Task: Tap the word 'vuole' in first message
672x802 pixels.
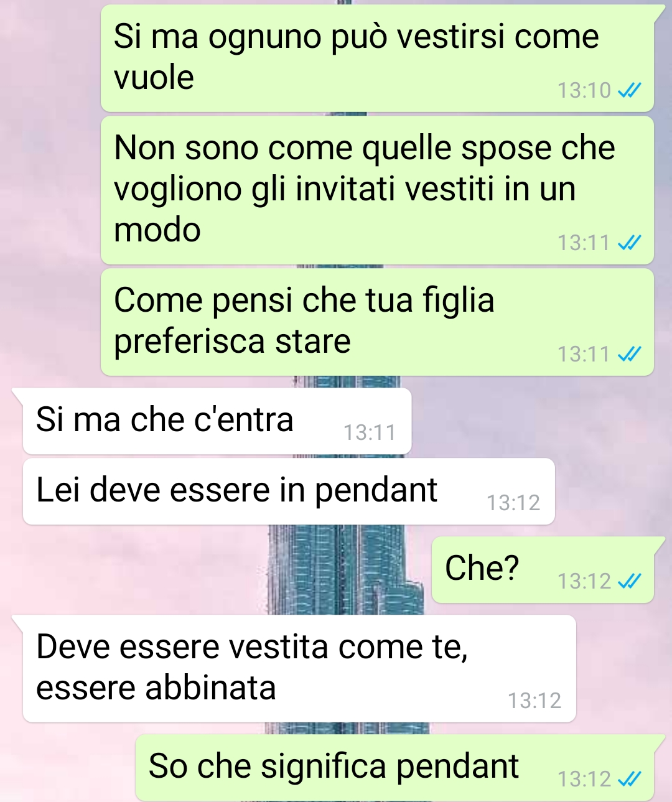Action: tap(154, 78)
